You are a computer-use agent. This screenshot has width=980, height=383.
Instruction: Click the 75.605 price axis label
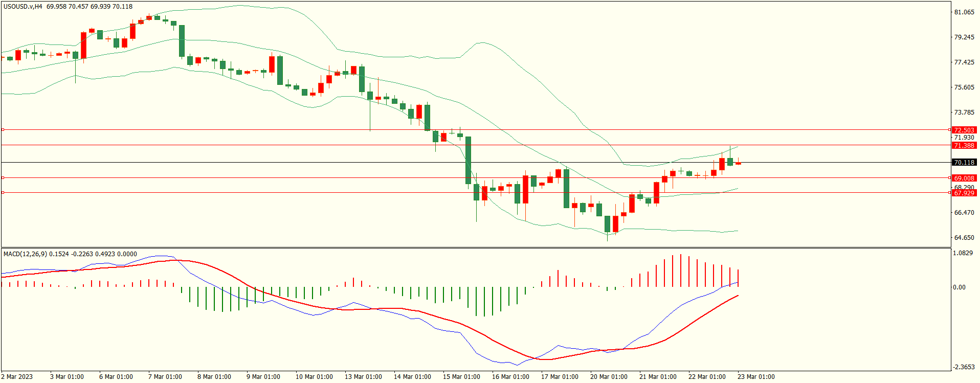coord(964,87)
